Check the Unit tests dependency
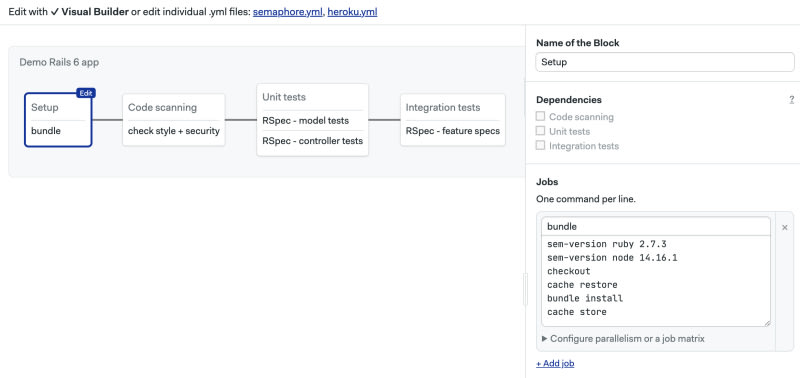This screenshot has width=800, height=378. click(540, 131)
